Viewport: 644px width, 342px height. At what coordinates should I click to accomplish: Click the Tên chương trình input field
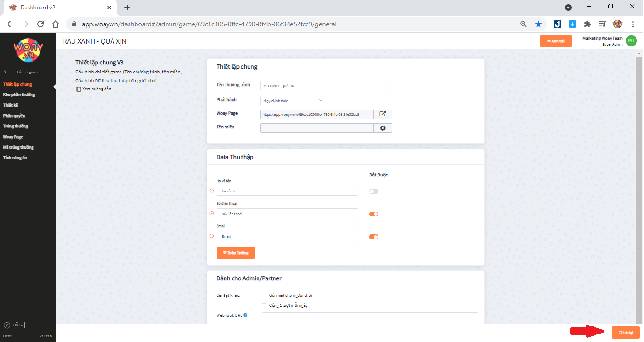click(326, 86)
